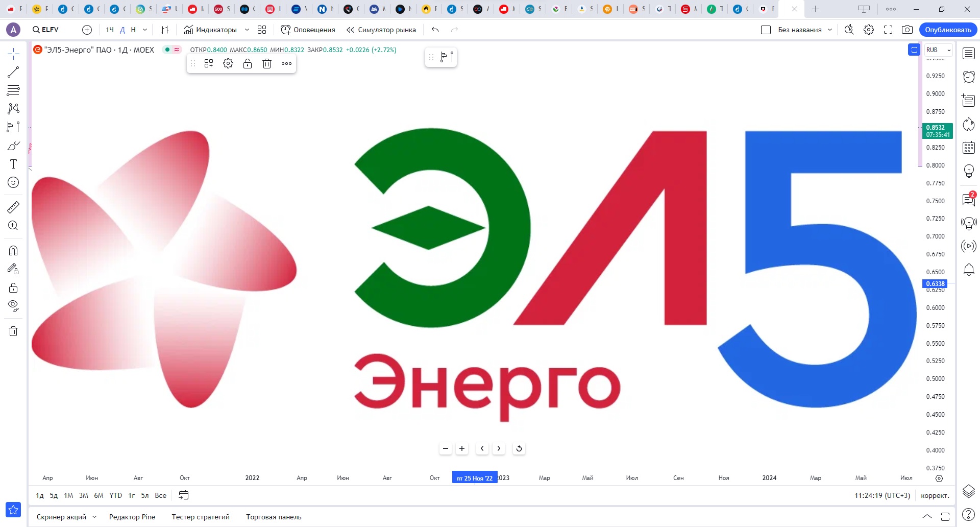Open the emoji icons tool
980x527 pixels.
(x=13, y=182)
